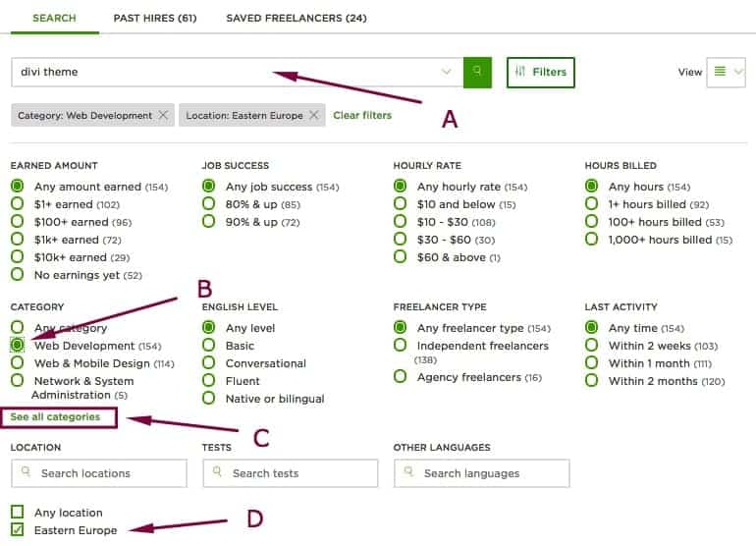Image resolution: width=756 pixels, height=546 pixels.
Task: Open the View layout dropdown
Action: pyautogui.click(x=727, y=72)
